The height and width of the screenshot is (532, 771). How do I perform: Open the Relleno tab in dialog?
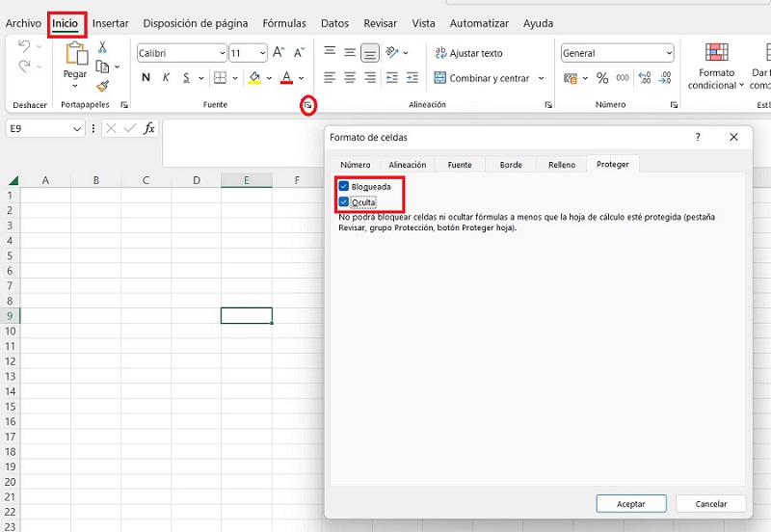tap(562, 165)
